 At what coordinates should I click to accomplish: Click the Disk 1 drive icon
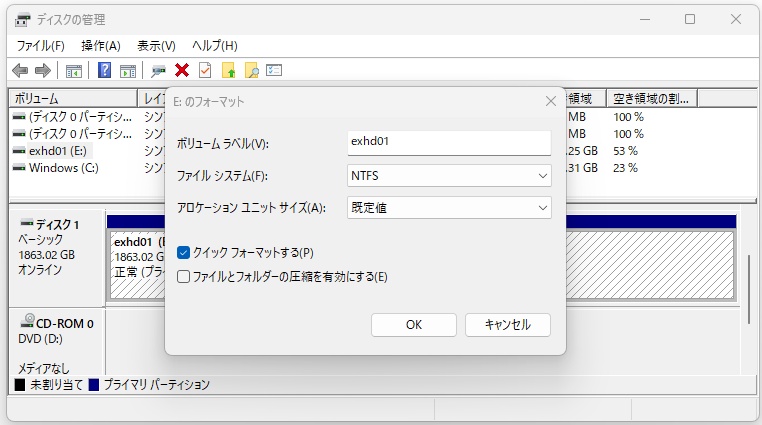tap(27, 223)
